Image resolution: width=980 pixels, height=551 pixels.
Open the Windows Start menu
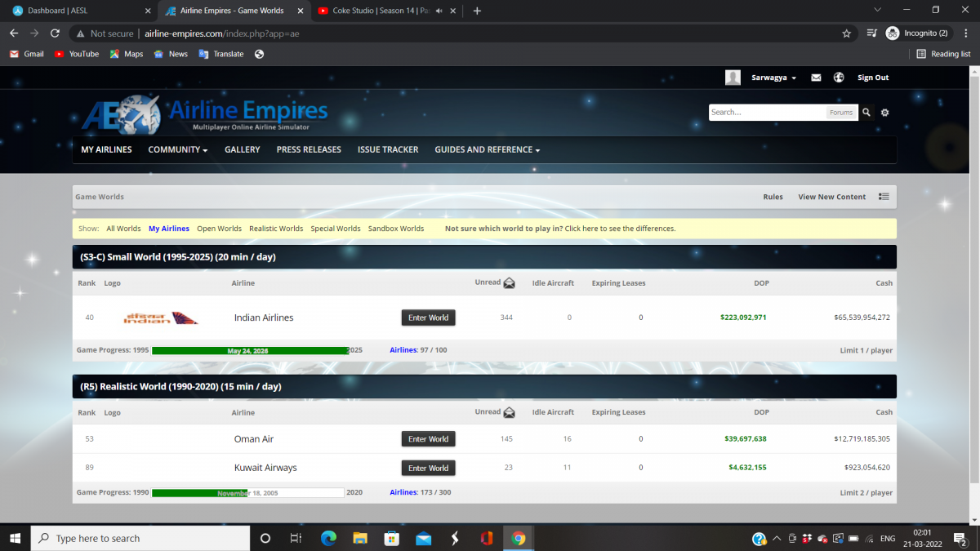(15, 539)
